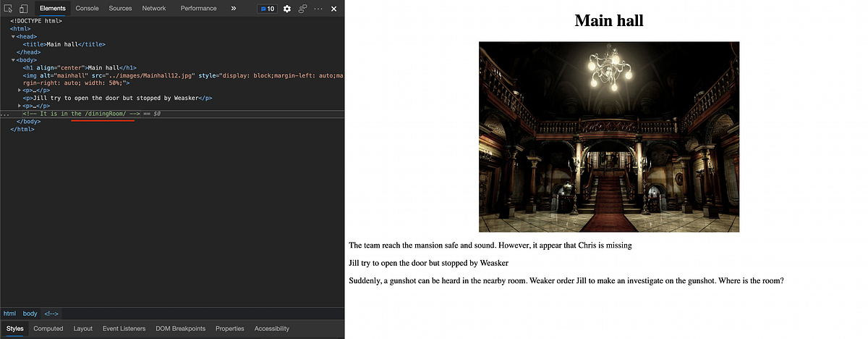868x339 pixels.
Task: Click body in the breadcrumb bar
Action: (x=30, y=314)
